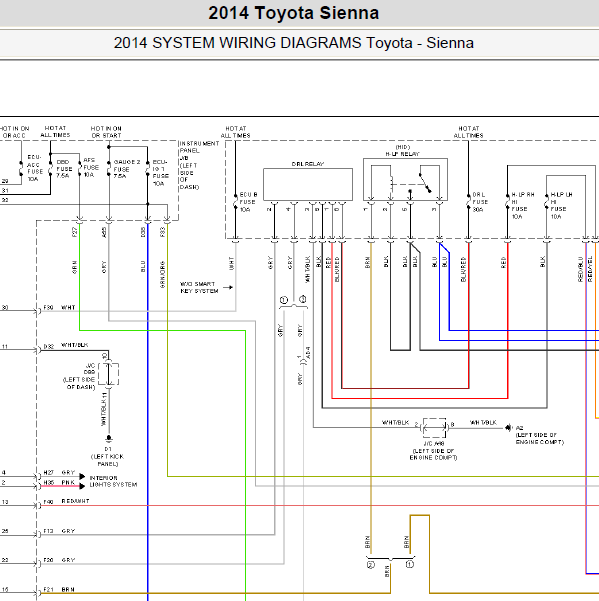Click the "ECU-ACC FUSE 10A" label
The image size is (599, 601).
tap(34, 168)
